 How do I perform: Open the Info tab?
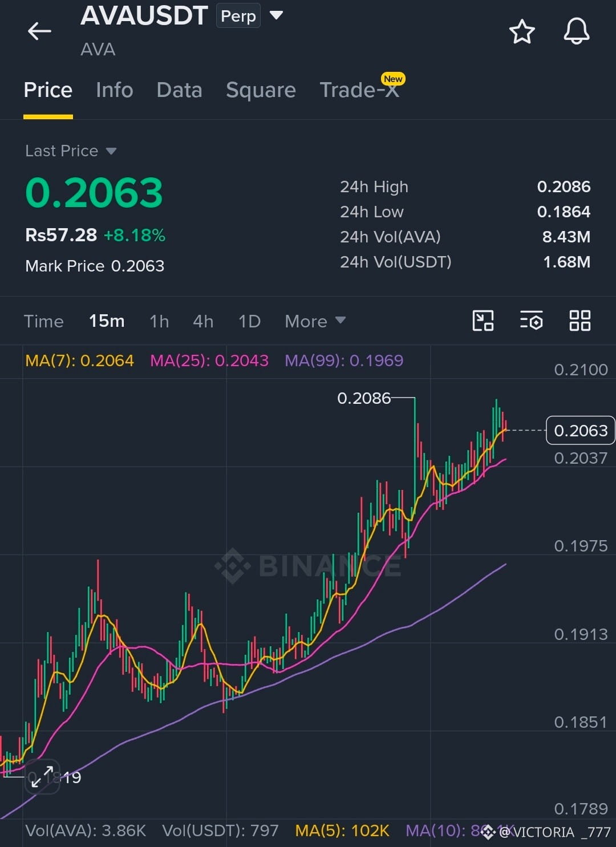pos(114,90)
